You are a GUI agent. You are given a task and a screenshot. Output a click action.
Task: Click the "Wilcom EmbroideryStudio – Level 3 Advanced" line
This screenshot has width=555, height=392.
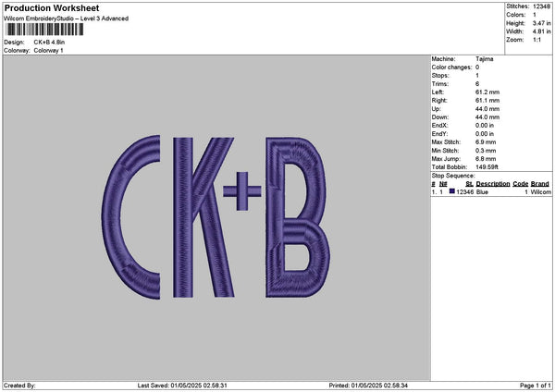[67, 18]
